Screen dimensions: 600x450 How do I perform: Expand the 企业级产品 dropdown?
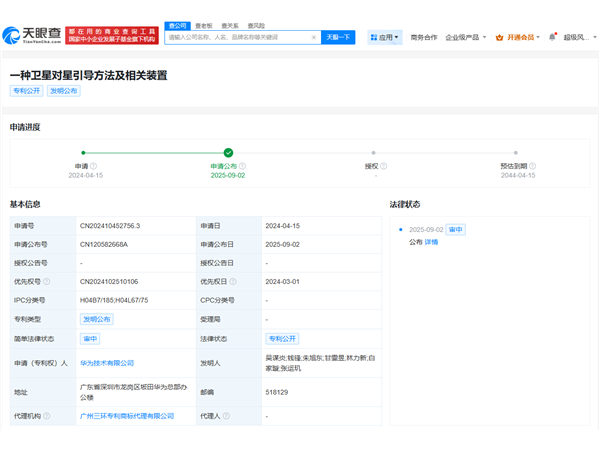(x=466, y=37)
